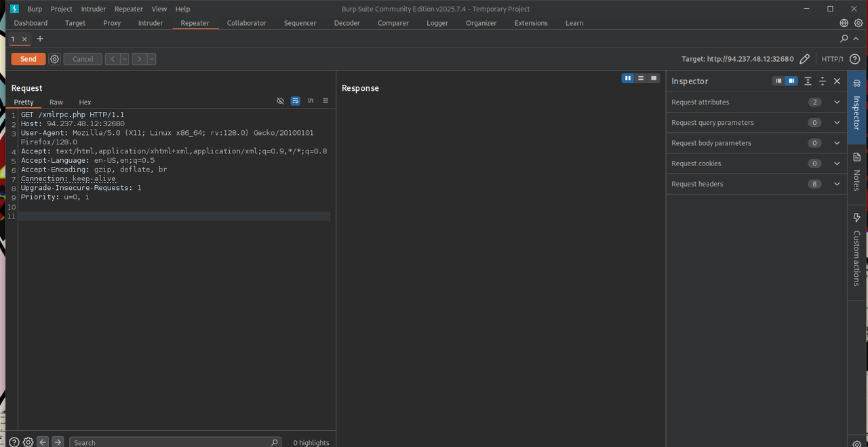This screenshot has width=868, height=447.
Task: Close the Inspector panel
Action: 837,81
